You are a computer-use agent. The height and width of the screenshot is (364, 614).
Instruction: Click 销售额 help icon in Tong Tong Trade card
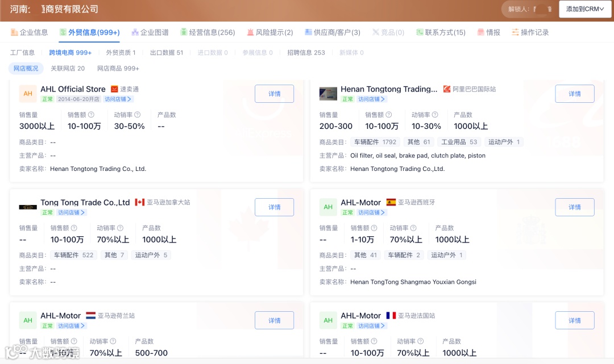click(74, 228)
